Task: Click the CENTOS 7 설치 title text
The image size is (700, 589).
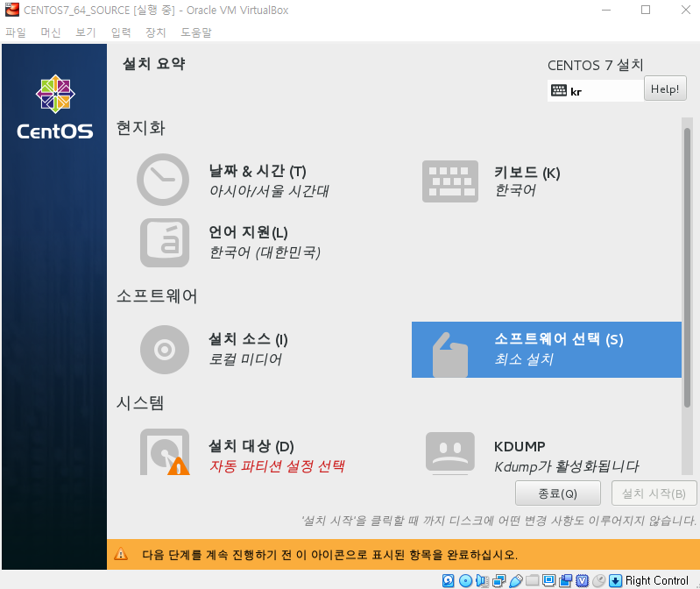Action: point(596,65)
